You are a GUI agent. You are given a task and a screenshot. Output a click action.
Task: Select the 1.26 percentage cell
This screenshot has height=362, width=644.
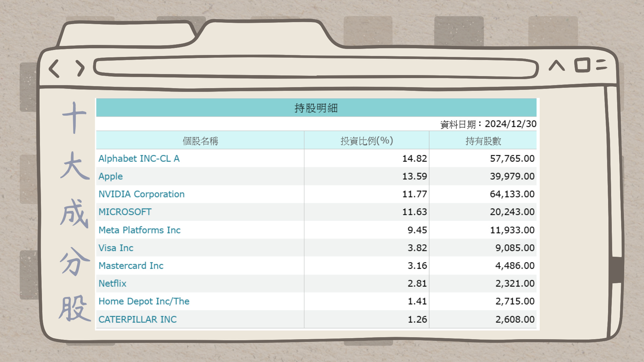coord(367,319)
